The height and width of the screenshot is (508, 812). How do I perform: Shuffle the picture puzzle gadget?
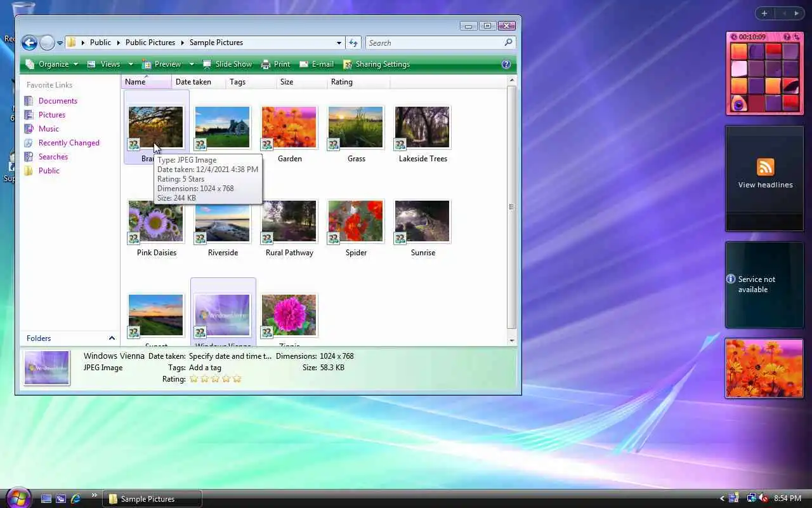[797, 37]
